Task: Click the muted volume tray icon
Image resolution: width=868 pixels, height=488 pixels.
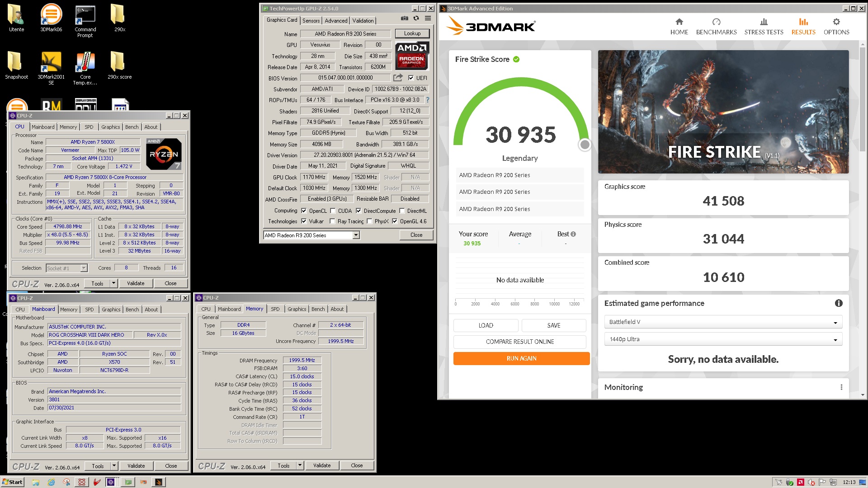Action: coord(811,482)
